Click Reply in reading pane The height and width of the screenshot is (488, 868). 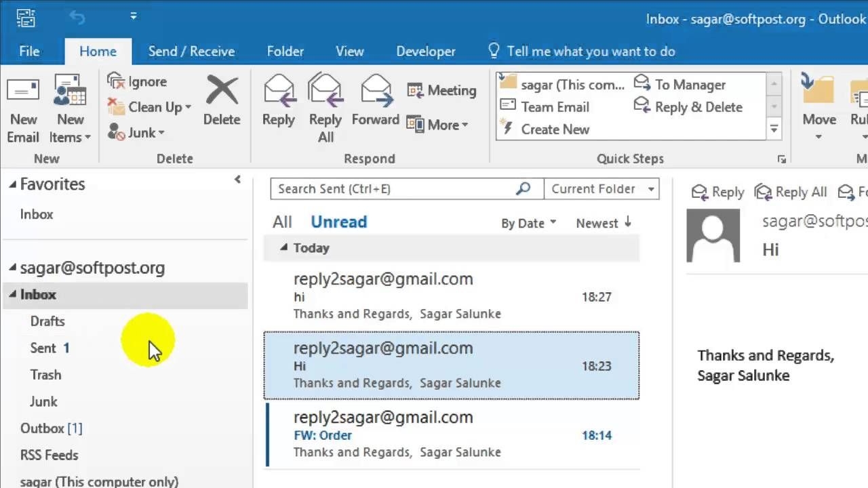(717, 192)
